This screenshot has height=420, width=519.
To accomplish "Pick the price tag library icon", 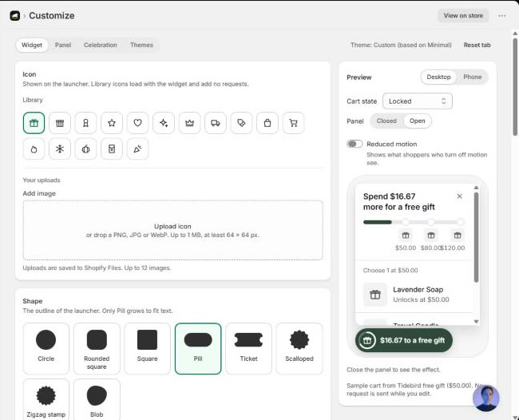I will [241, 123].
